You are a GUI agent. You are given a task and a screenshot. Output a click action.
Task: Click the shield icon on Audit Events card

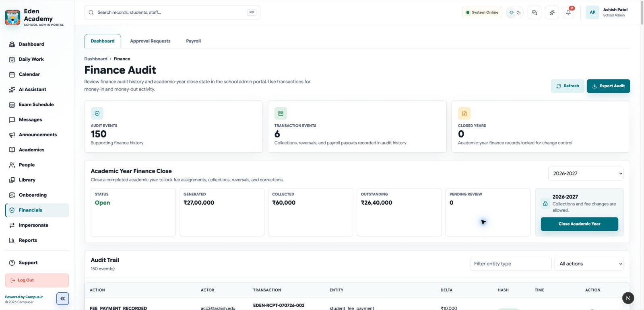(x=97, y=113)
